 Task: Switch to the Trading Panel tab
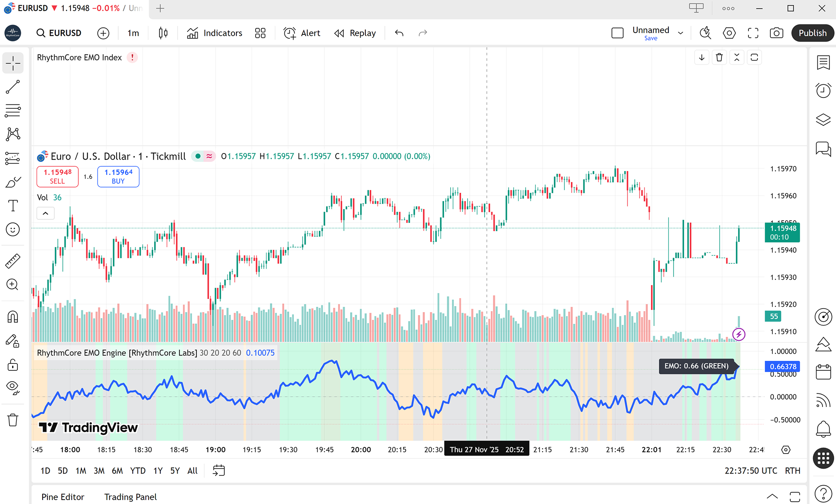[x=130, y=497]
